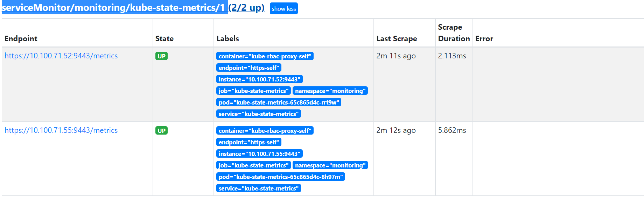Click the 'show less' button
644x201 pixels.
click(x=283, y=9)
